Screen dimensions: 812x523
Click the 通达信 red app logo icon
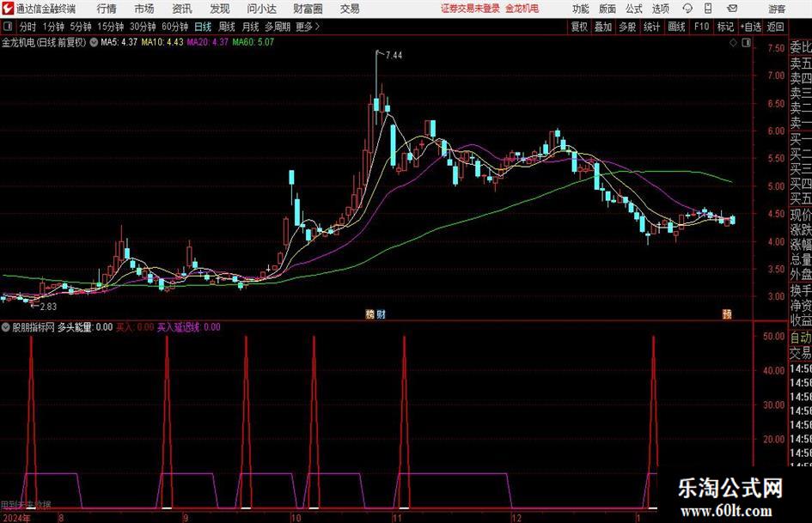point(7,9)
